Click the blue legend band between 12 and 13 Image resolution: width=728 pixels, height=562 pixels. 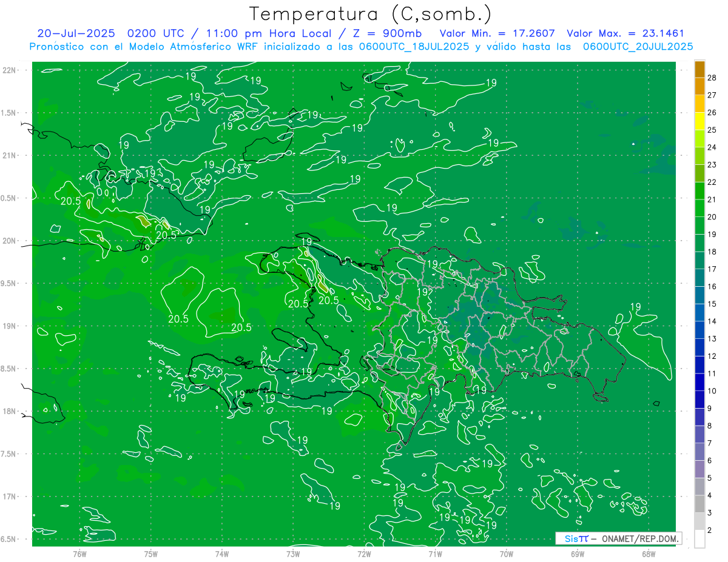click(x=699, y=347)
